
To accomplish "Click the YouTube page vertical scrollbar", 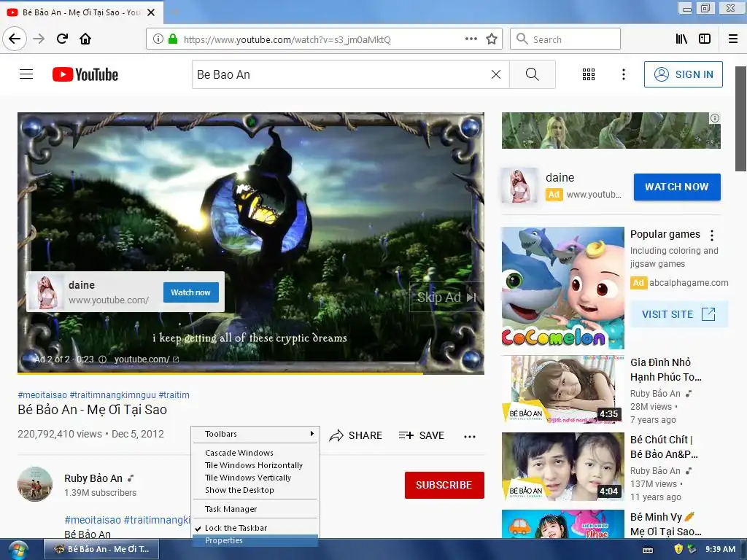I will [740, 118].
